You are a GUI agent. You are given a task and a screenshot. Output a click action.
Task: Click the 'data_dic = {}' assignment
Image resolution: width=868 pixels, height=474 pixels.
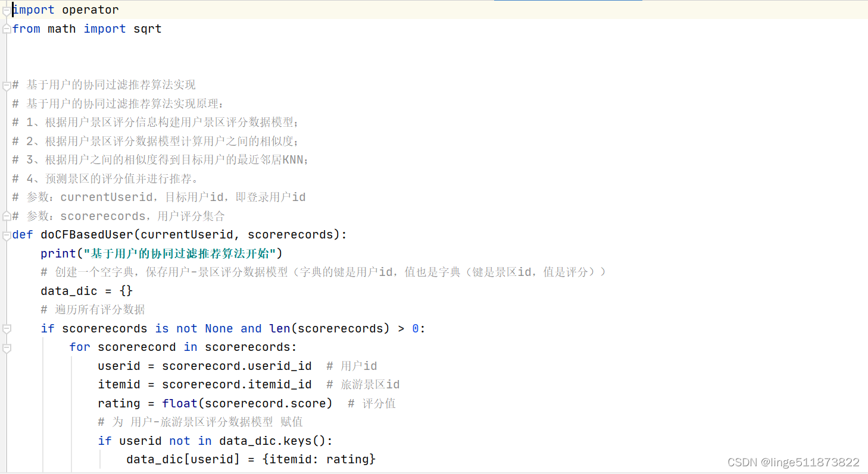[87, 291]
